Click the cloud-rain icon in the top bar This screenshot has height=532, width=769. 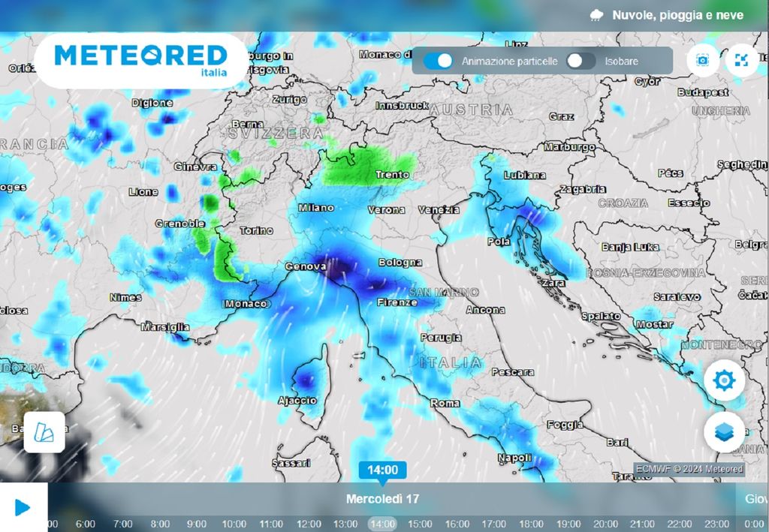[597, 15]
